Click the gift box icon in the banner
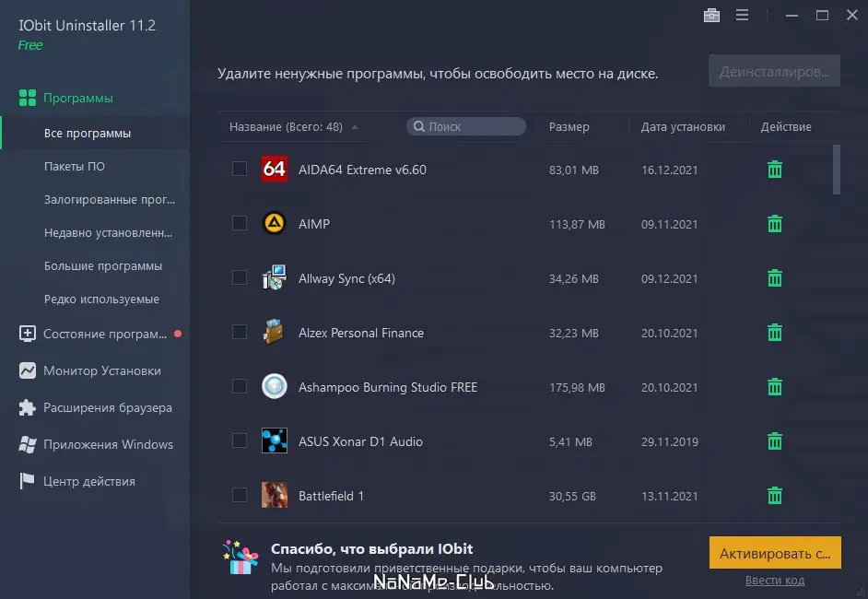868x599 pixels. 240,558
